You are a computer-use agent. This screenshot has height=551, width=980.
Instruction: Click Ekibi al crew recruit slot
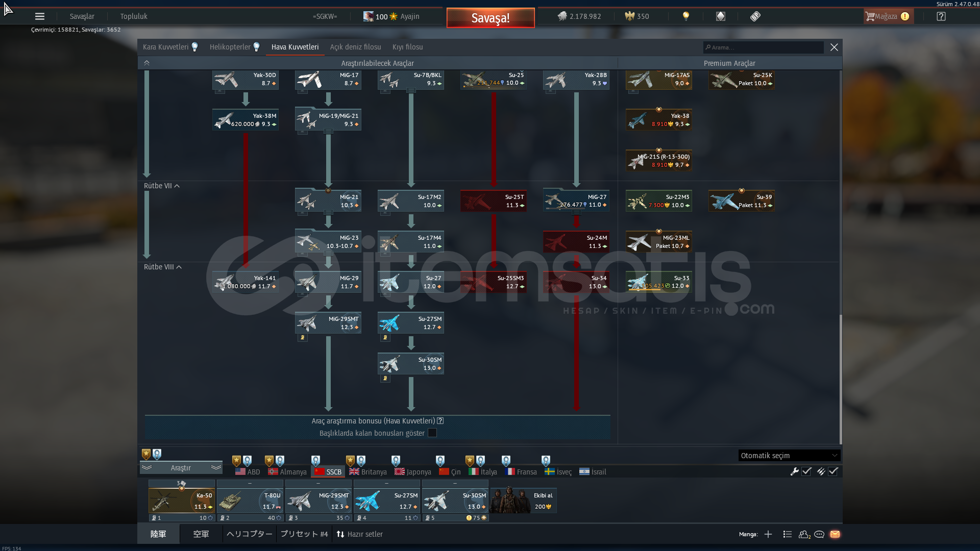click(523, 500)
